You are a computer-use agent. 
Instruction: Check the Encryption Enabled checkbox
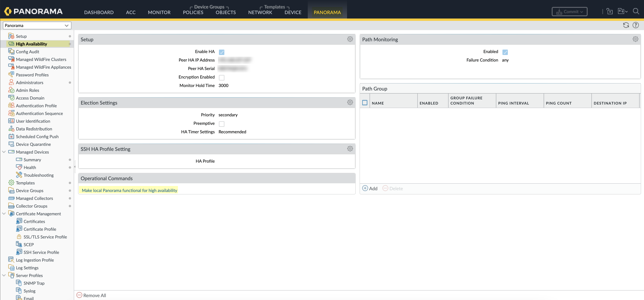(x=221, y=77)
